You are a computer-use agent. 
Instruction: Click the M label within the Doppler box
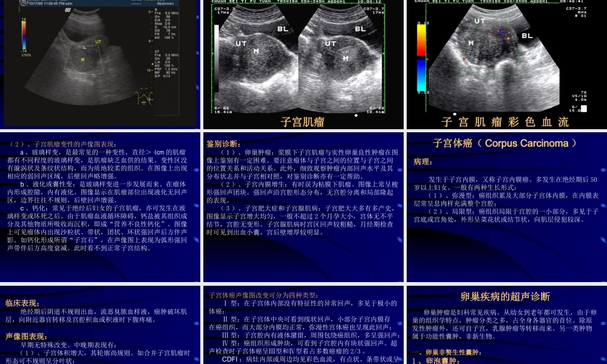[83, 58]
